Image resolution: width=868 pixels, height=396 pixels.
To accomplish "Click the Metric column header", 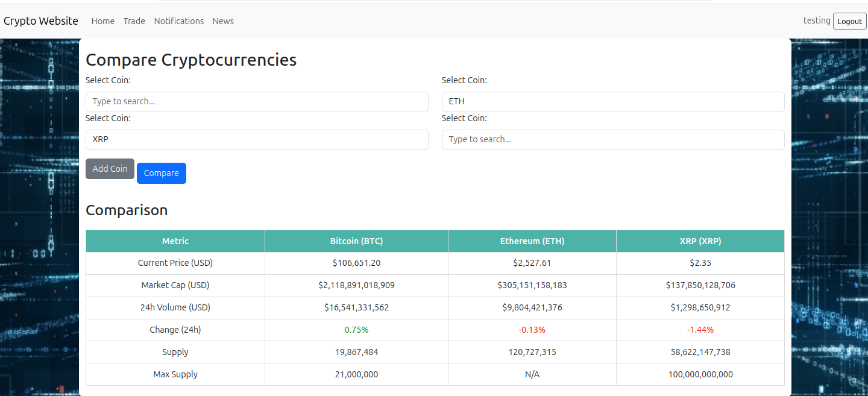I will [x=175, y=241].
